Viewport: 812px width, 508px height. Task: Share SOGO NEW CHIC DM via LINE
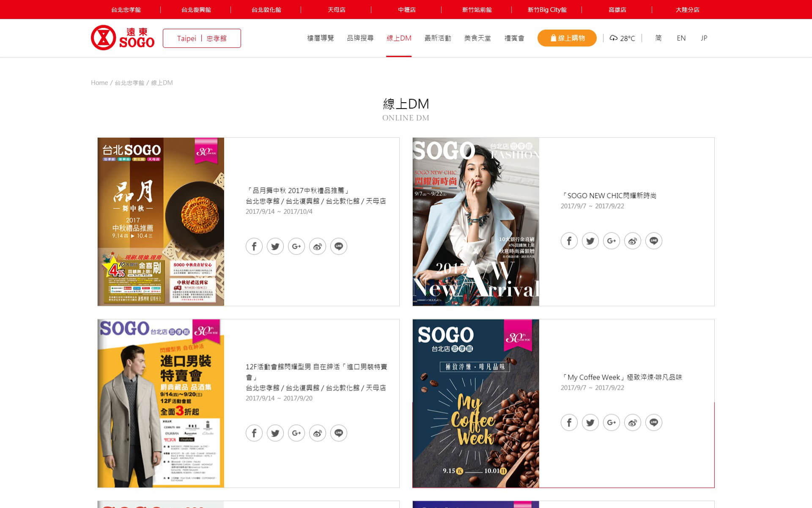pyautogui.click(x=654, y=241)
